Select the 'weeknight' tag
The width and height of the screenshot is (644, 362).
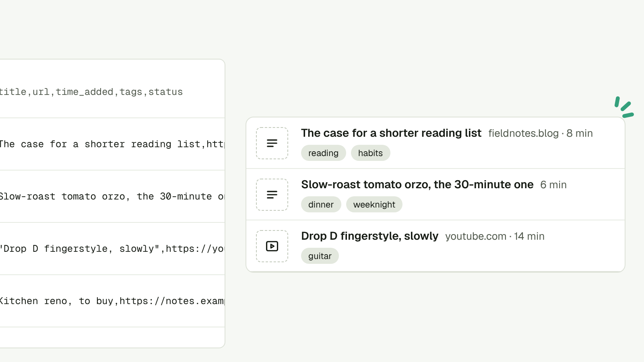(x=374, y=204)
